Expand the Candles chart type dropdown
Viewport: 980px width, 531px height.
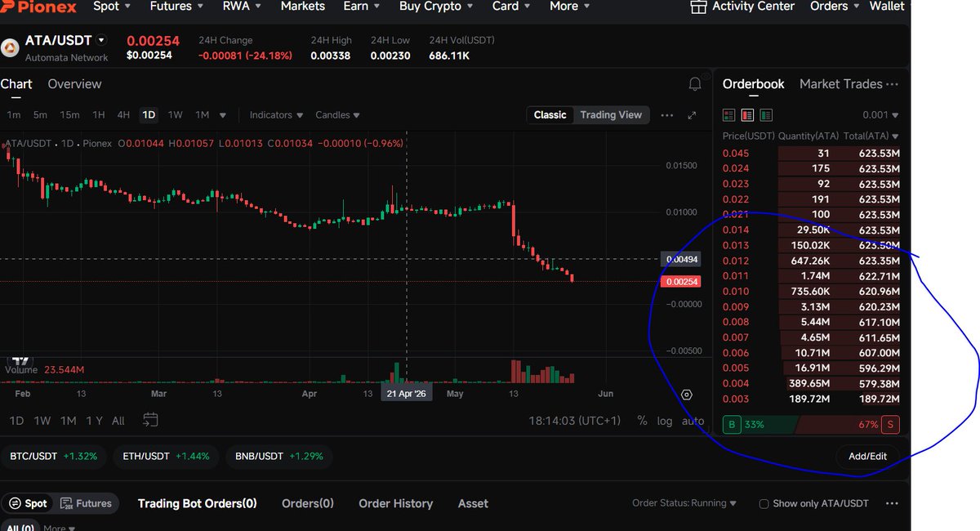click(337, 115)
